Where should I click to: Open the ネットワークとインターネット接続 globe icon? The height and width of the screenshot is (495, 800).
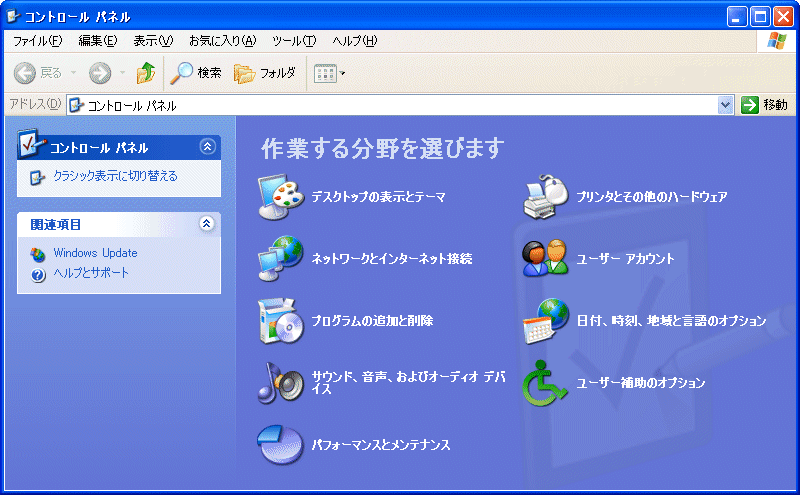(281, 259)
